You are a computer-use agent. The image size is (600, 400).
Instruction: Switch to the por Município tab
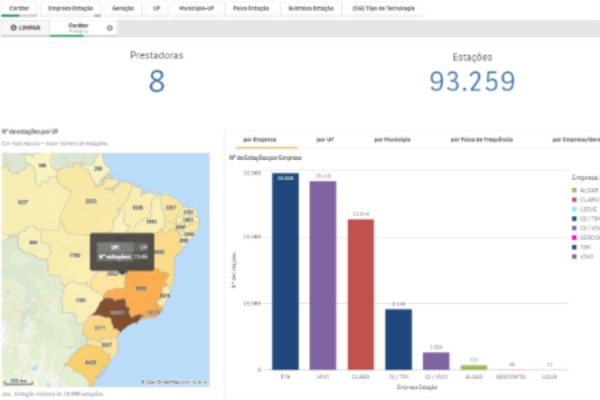392,140
